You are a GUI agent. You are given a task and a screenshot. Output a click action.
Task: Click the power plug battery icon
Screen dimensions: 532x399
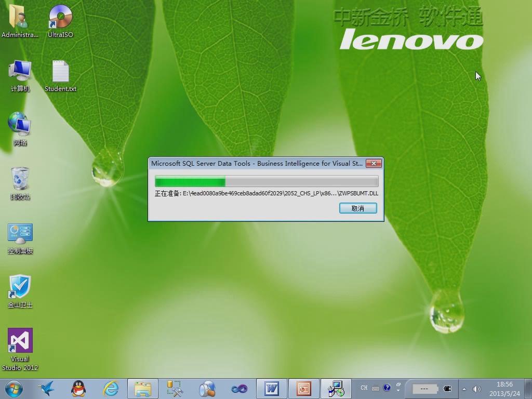pyautogui.click(x=447, y=389)
